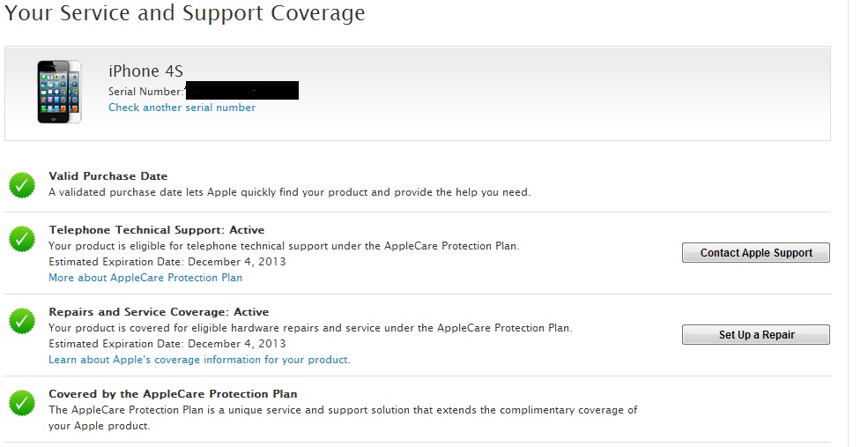This screenshot has width=868, height=447.
Task: Open 'Learn about Apple's coverage information' link
Action: 199,360
